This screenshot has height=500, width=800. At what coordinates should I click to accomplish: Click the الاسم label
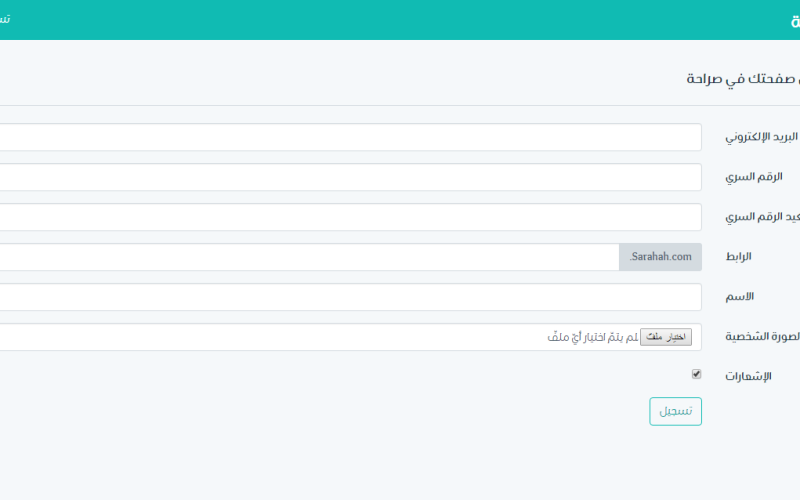click(739, 297)
